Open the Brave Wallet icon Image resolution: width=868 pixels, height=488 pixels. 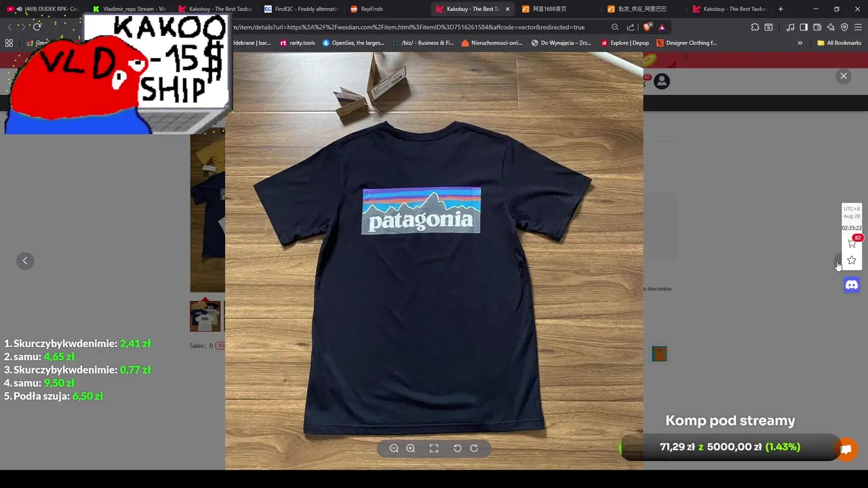[817, 27]
